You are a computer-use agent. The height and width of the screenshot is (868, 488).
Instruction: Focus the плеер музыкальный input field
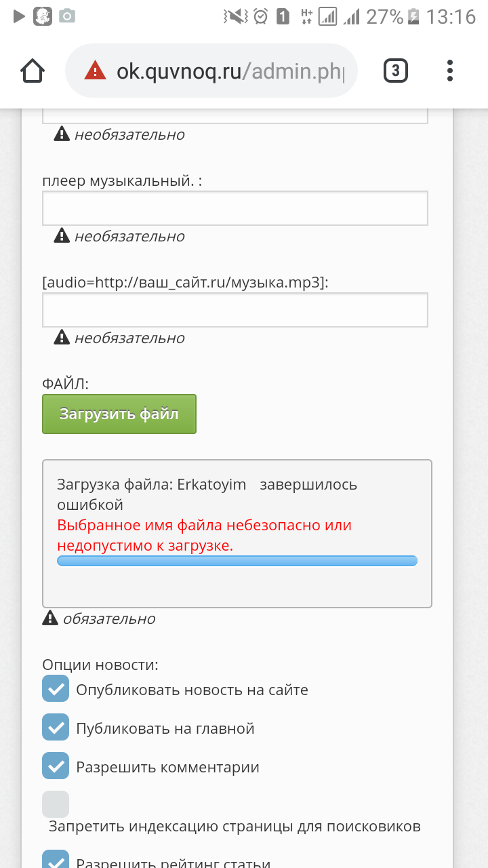[x=235, y=208]
